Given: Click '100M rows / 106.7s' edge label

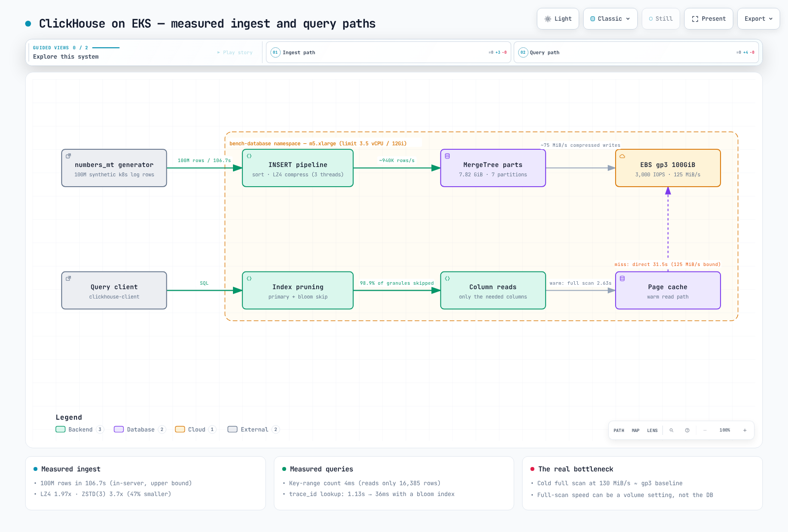Looking at the screenshot, I should (x=204, y=161).
